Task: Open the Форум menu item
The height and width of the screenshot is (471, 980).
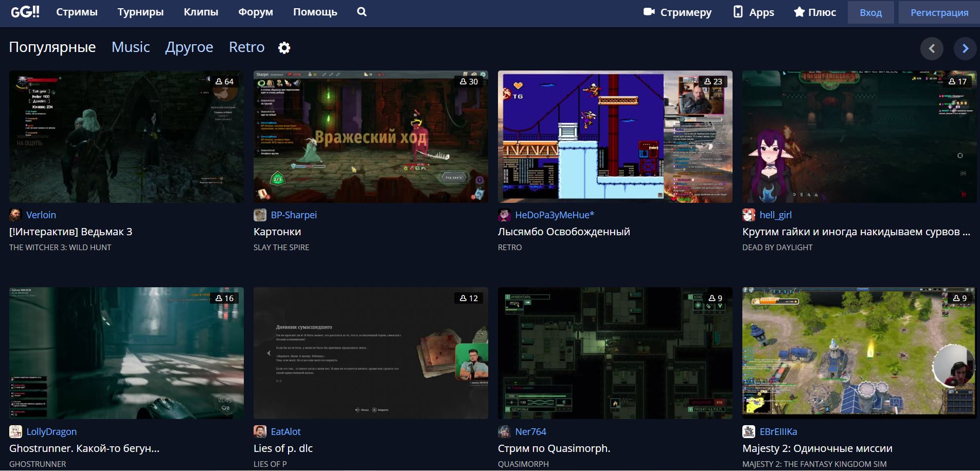Action: pos(256,12)
